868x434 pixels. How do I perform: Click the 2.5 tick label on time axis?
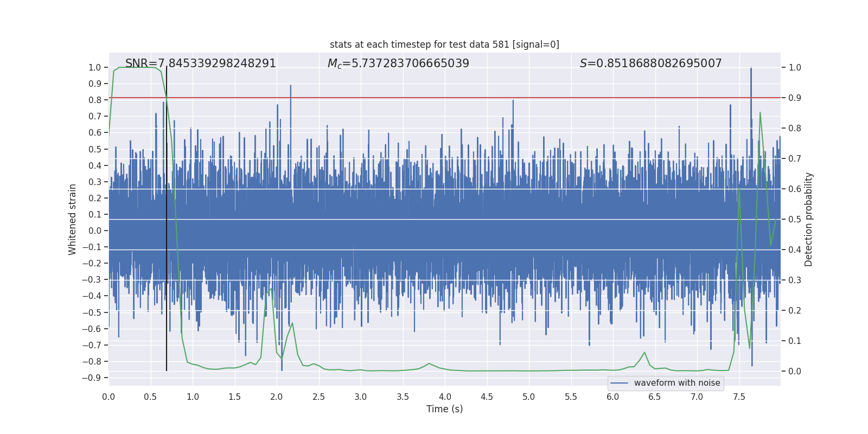[318, 397]
